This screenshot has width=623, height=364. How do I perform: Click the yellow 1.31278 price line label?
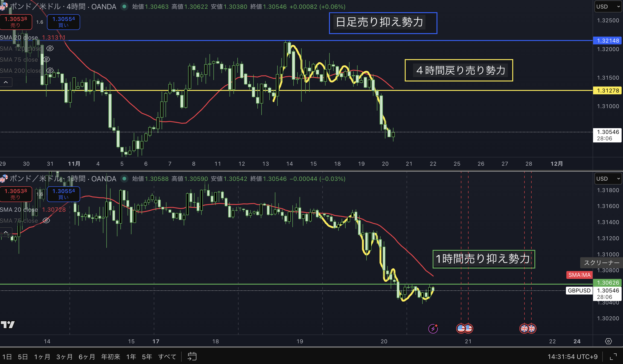[607, 90]
